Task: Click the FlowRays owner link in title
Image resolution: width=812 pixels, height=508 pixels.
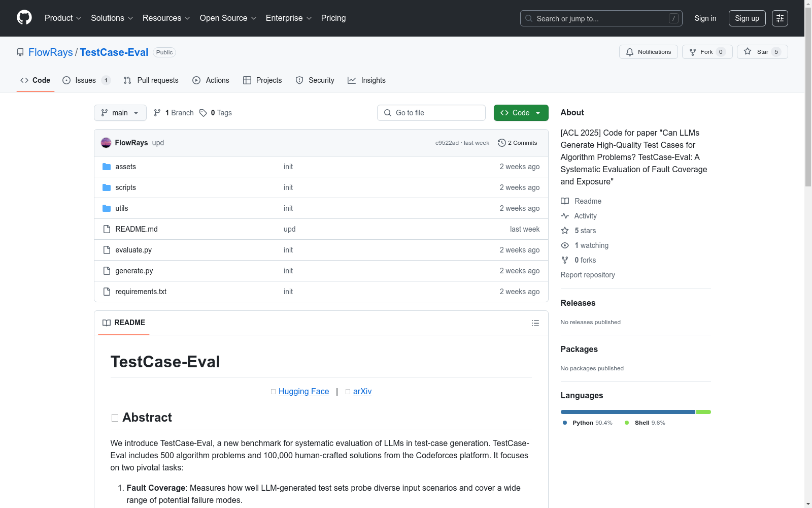Action: [51, 52]
